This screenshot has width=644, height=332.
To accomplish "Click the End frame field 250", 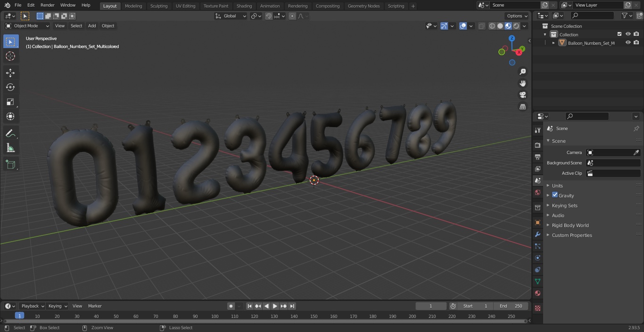I will (511, 306).
